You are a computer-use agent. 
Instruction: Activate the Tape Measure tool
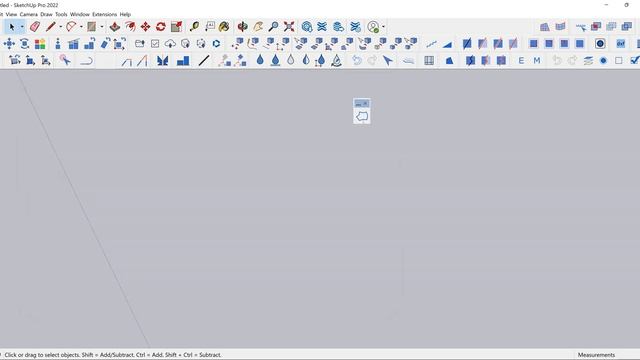pyautogui.click(x=194, y=27)
